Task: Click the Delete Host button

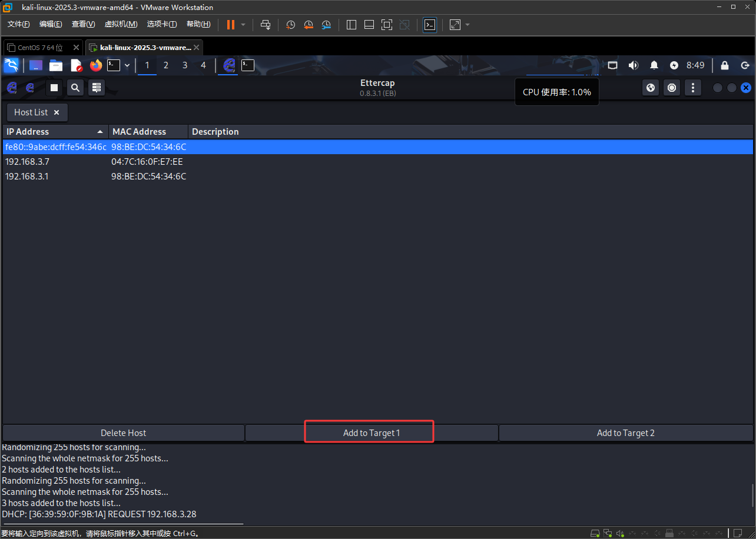Action: pos(124,433)
